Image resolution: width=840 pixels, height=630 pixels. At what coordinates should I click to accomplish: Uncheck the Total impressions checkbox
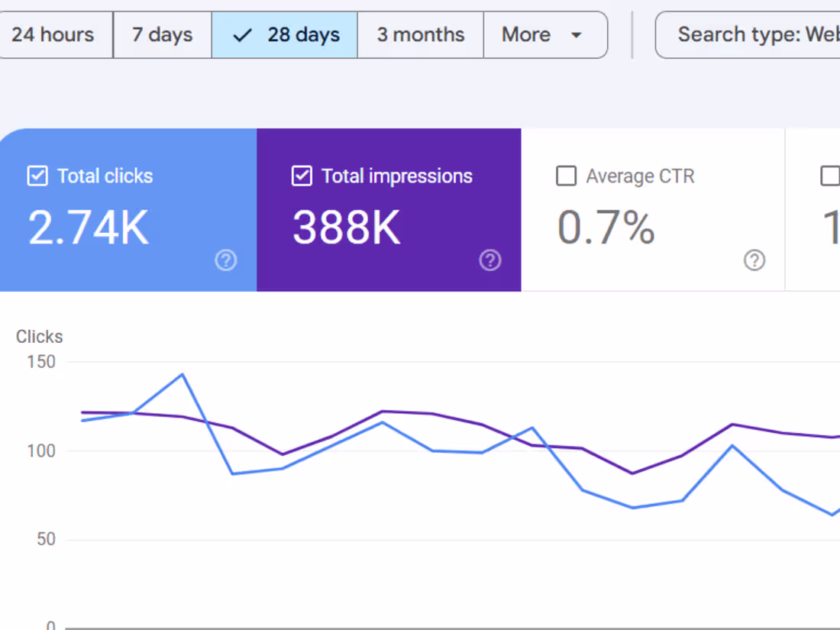click(x=302, y=176)
